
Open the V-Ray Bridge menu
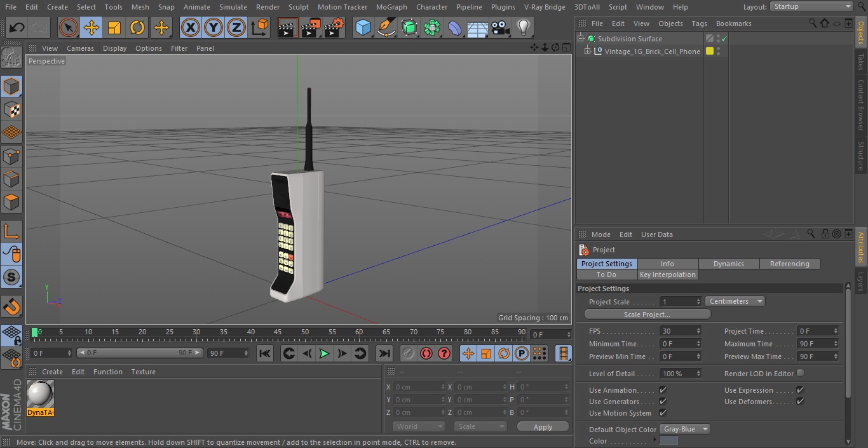tap(545, 7)
